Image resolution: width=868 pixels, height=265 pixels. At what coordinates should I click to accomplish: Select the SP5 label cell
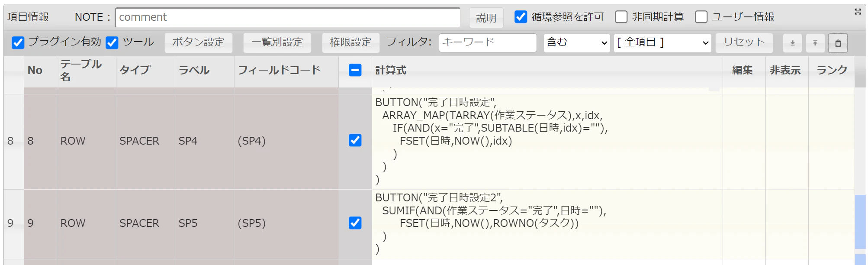pos(205,224)
